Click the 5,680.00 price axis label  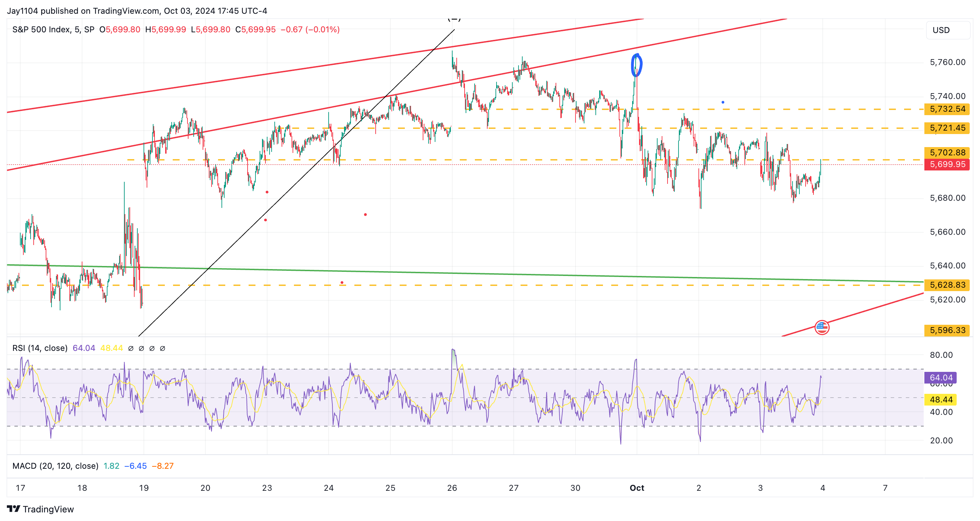(947, 198)
